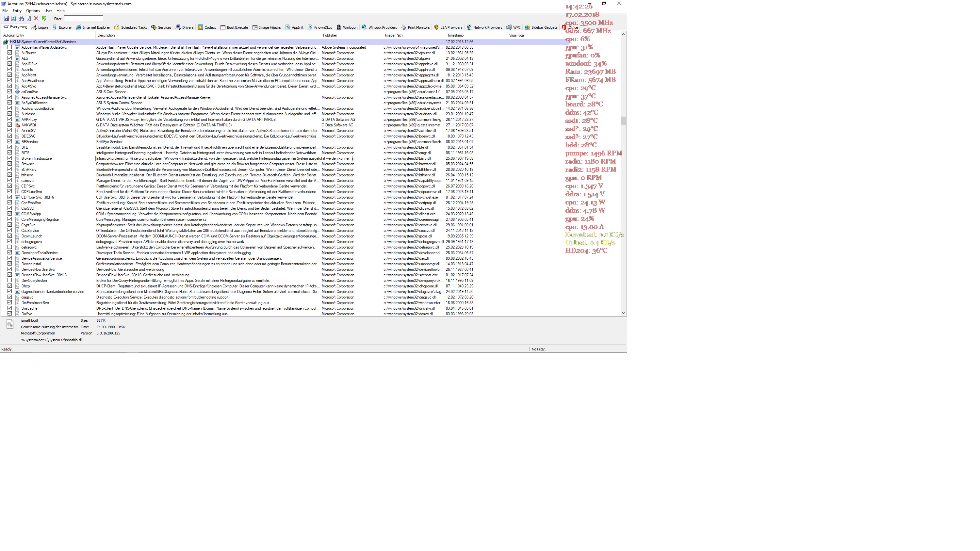Viewport: 980px width, 551px height.
Task: Click inside the Filter text field
Action: pyautogui.click(x=83, y=18)
